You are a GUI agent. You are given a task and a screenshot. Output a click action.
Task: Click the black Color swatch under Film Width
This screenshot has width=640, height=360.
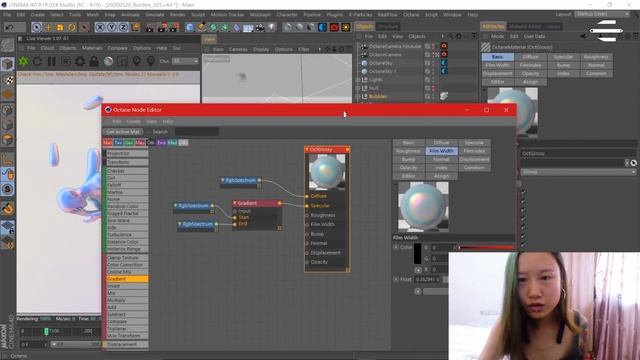pyautogui.click(x=418, y=254)
